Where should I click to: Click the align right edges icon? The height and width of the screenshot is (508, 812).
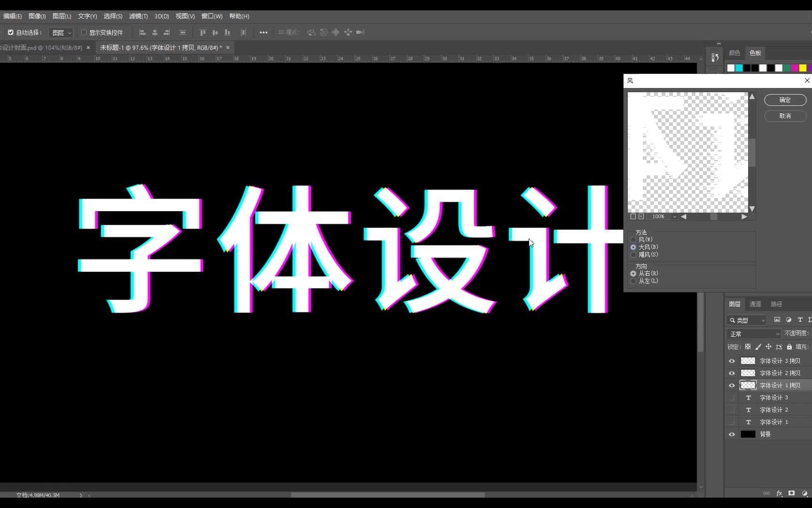tap(166, 32)
